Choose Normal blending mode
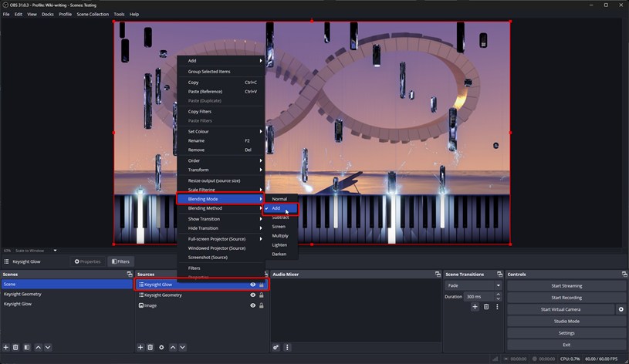This screenshot has width=629, height=364. (x=280, y=199)
